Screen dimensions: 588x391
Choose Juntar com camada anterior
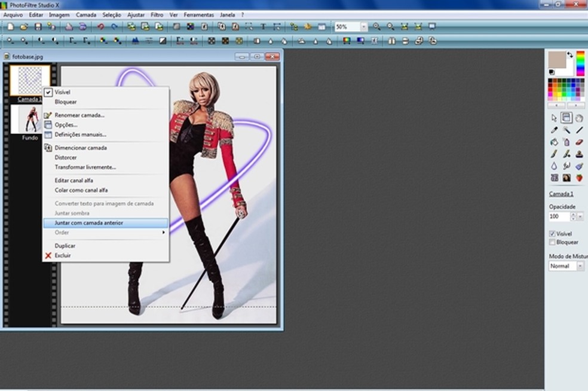coord(88,222)
